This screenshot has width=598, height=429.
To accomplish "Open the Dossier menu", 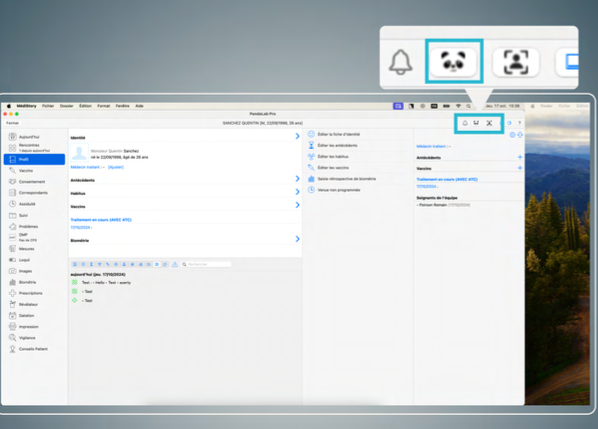I will pos(66,106).
